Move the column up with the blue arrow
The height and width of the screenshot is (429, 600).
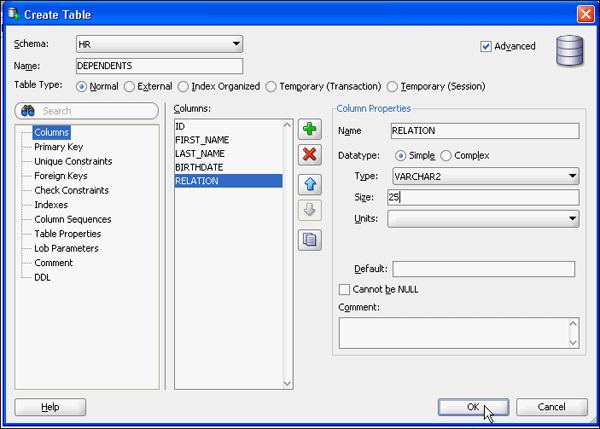(x=310, y=184)
